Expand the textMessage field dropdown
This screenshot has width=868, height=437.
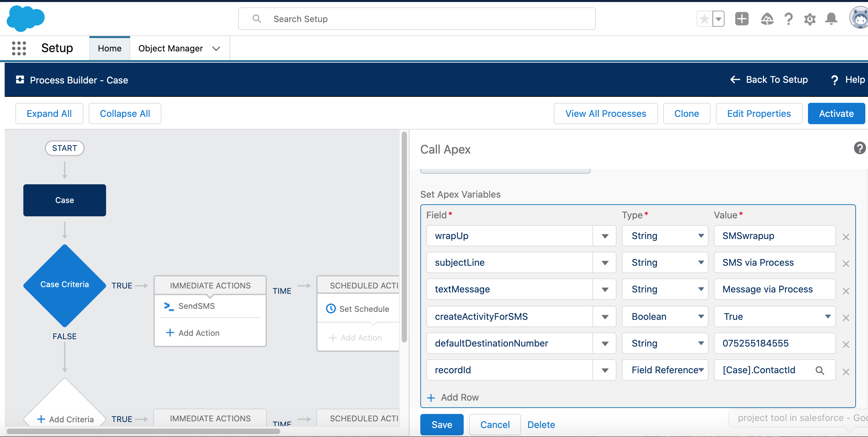click(605, 289)
